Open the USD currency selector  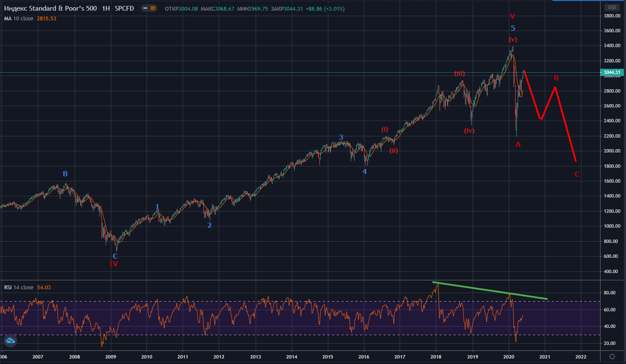(x=612, y=7)
